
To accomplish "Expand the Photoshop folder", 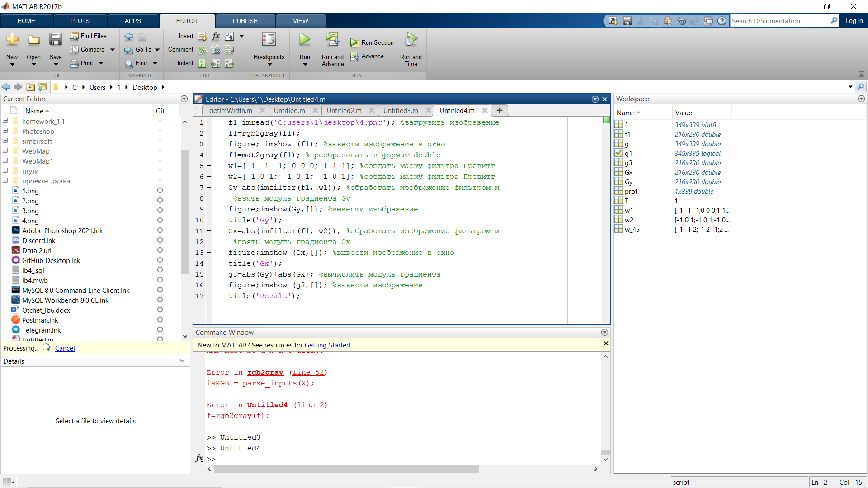I will (x=5, y=131).
